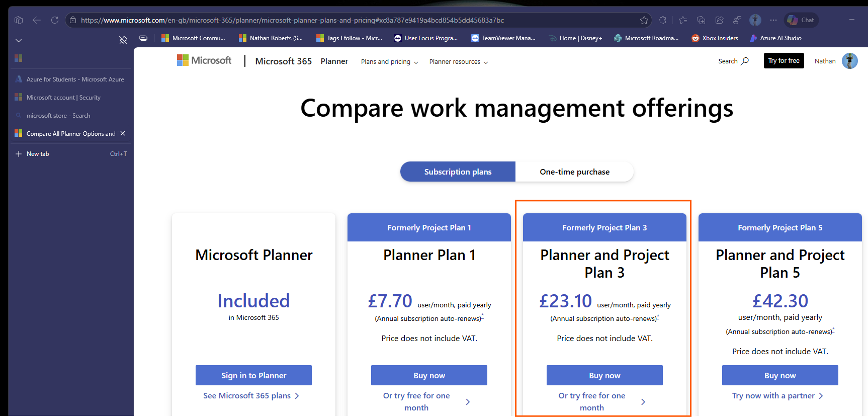The width and height of the screenshot is (868, 417).
Task: Open Nathan's account profile picture
Action: (x=850, y=61)
